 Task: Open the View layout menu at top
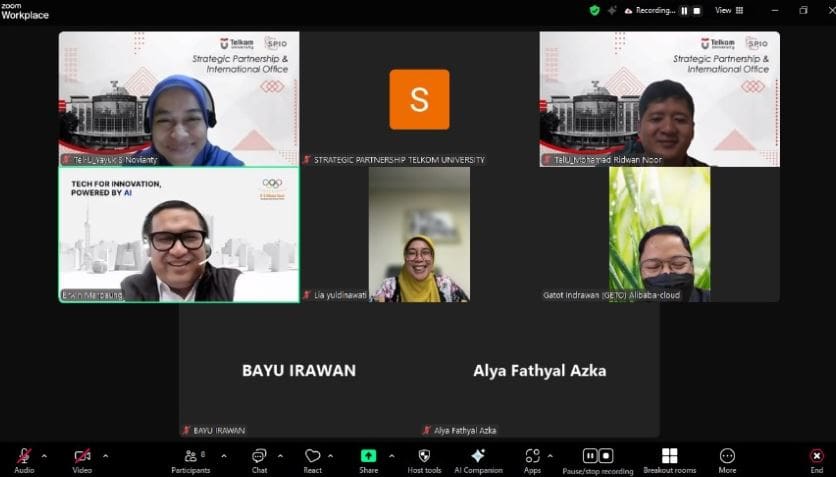point(728,10)
